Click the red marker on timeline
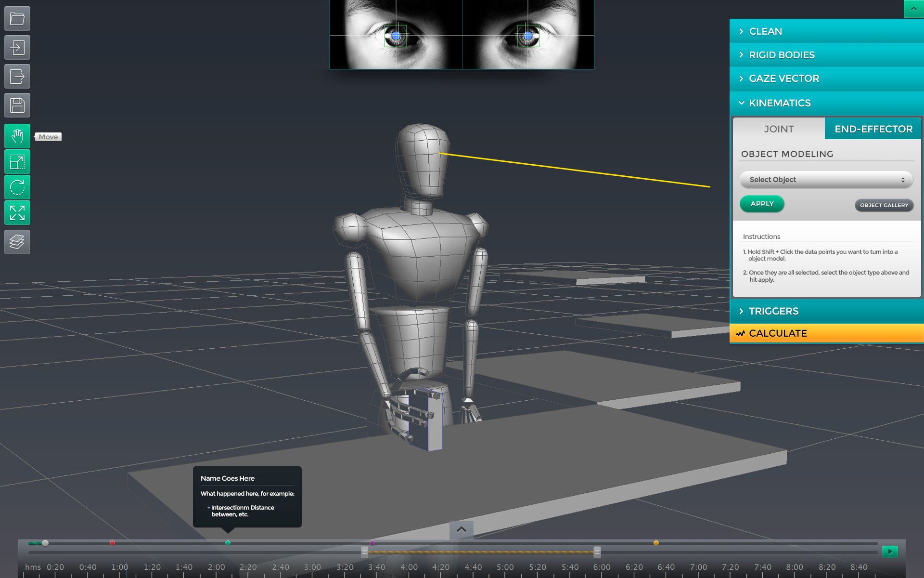The width and height of the screenshot is (924, 578). 112,543
